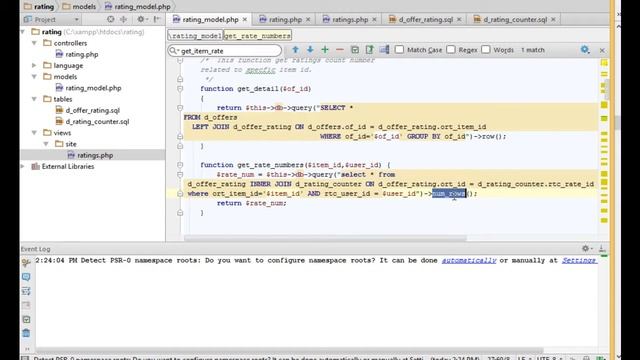Screen dimensions: 640x360
Task: Close the rating.php tab
Action: pos(308,19)
